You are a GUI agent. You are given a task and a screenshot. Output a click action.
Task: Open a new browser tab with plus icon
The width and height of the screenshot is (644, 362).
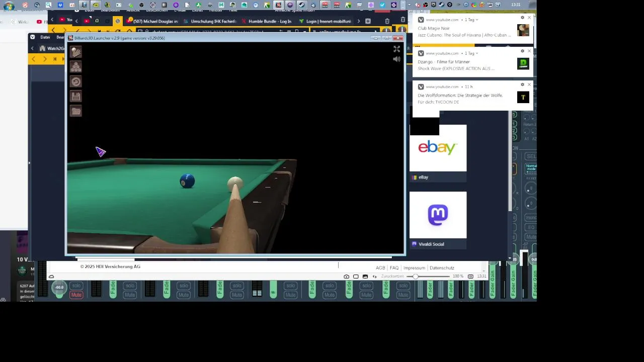[368, 21]
